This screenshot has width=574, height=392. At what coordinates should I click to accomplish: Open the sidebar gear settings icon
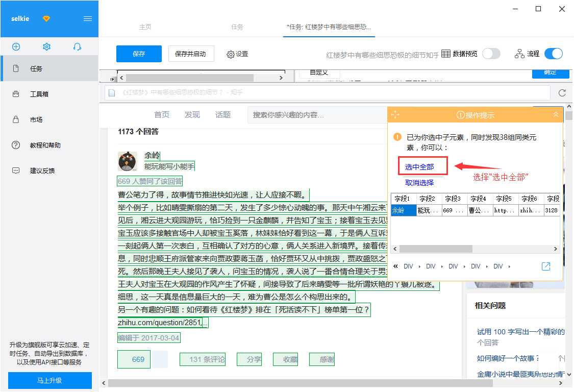coord(46,46)
